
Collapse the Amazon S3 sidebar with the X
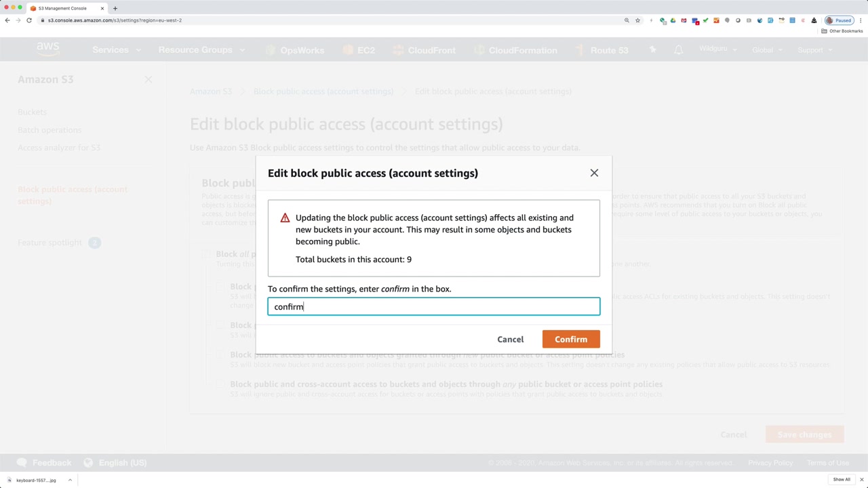149,79
